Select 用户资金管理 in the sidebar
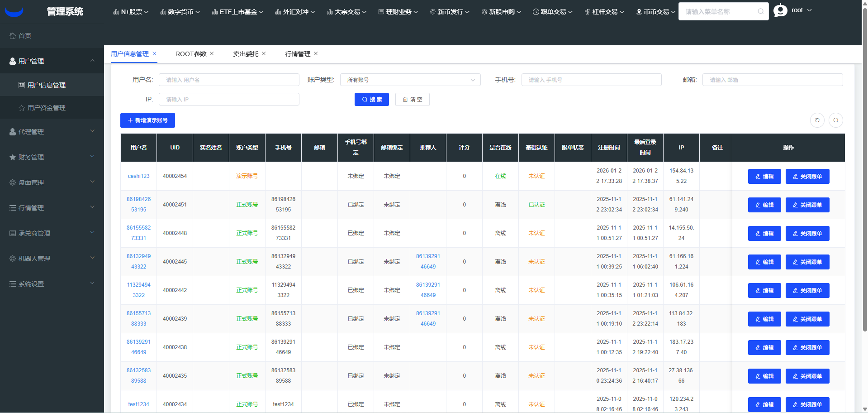868x413 pixels. point(46,108)
